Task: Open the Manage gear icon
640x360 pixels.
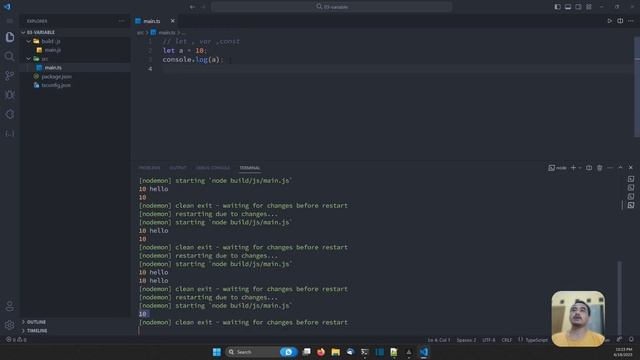Action: click(x=10, y=325)
